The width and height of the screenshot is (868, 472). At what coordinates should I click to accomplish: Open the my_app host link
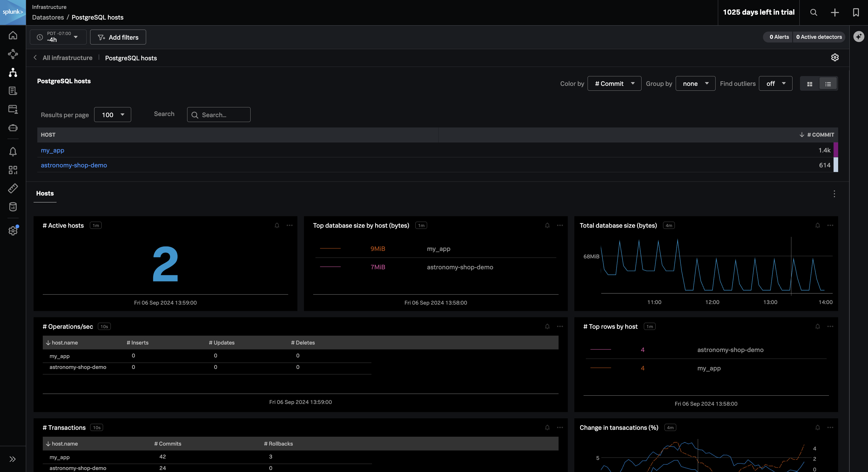point(52,150)
